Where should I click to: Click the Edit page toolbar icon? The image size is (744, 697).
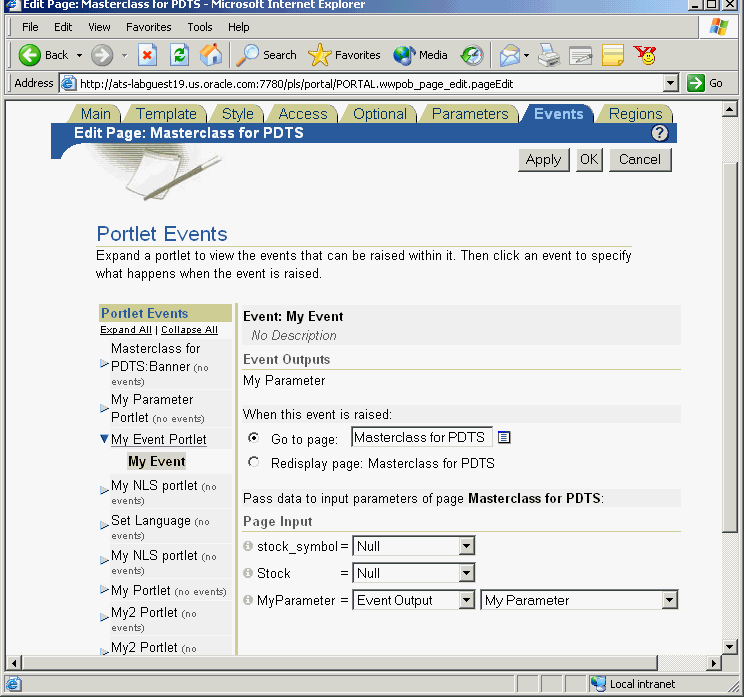pyautogui.click(x=581, y=56)
